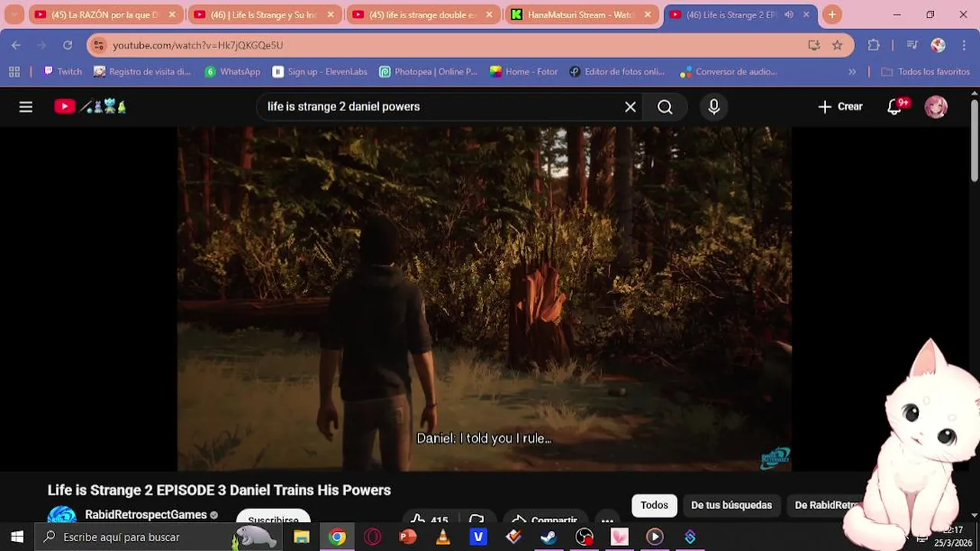Click the video player area
980x551 pixels.
[x=484, y=298]
